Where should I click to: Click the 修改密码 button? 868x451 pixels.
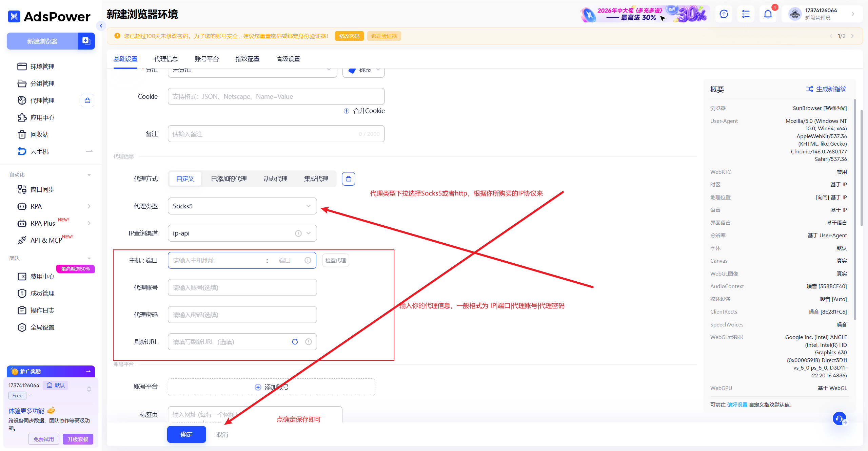[349, 36]
